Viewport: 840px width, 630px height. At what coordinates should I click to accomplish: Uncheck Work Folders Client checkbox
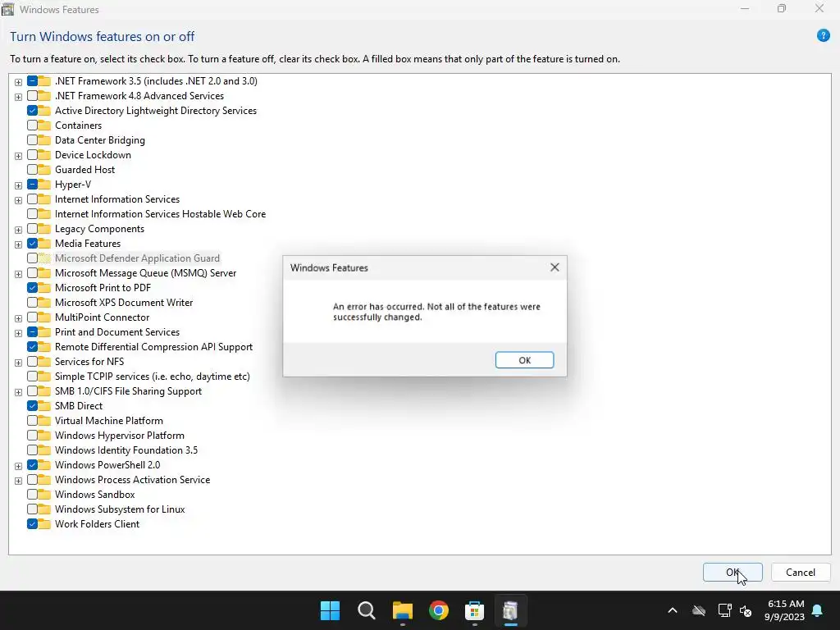click(x=32, y=524)
